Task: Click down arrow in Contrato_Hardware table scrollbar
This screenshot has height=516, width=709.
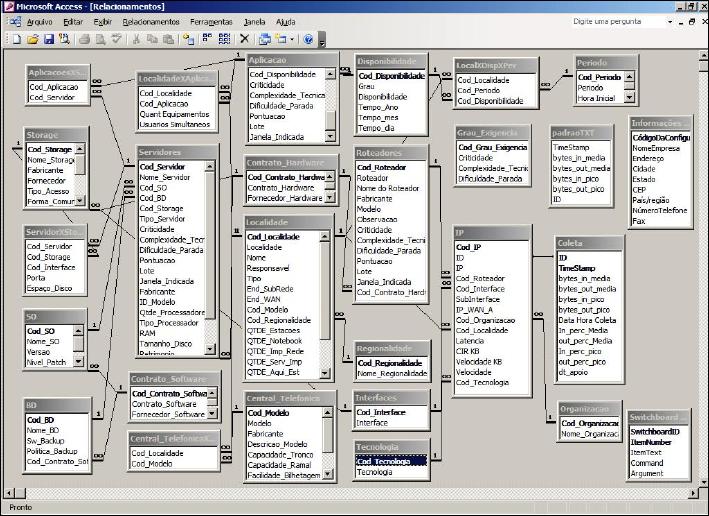Action: coord(330,197)
